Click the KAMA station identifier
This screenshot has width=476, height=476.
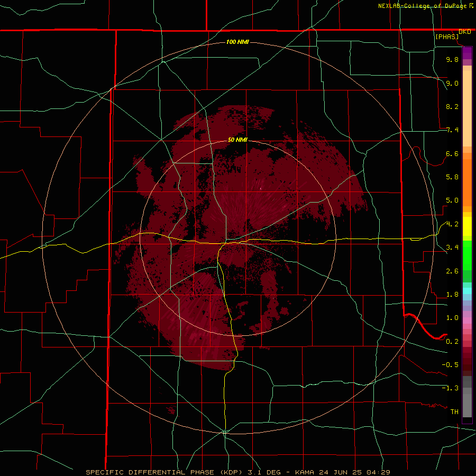305,472
